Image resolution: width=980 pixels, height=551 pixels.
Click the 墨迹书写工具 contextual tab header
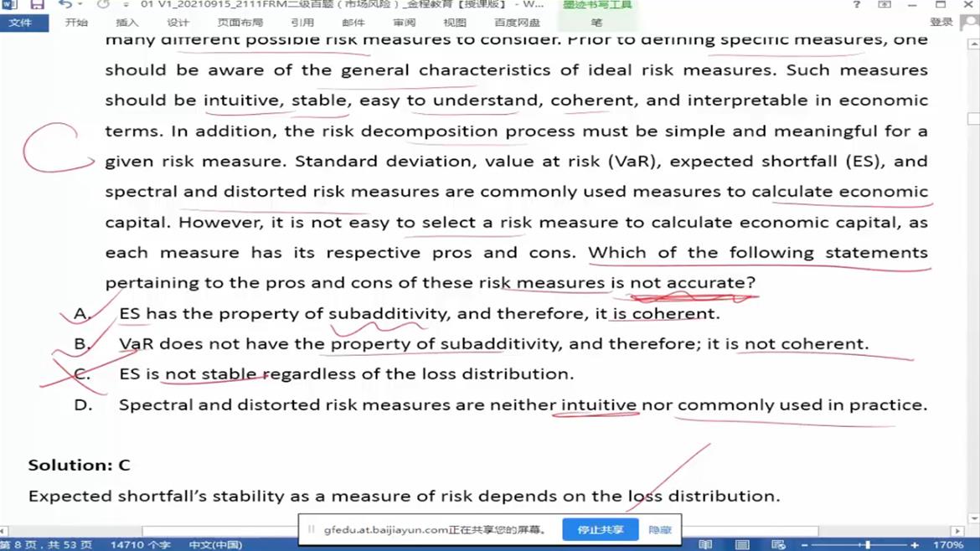597,5
